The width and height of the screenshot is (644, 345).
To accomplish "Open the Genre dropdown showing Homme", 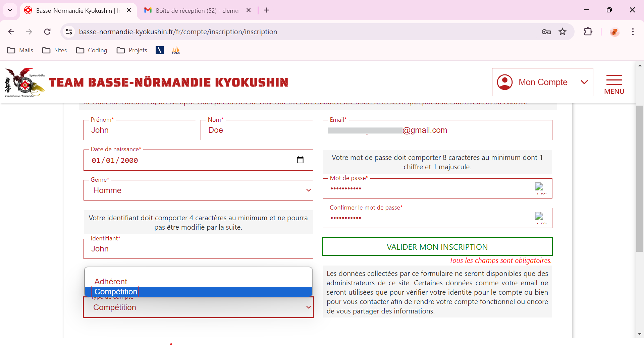I will coord(198,190).
